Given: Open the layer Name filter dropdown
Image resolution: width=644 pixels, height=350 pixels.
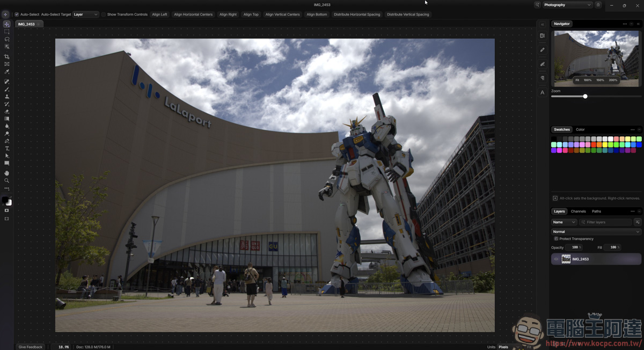Looking at the screenshot, I should tap(564, 222).
